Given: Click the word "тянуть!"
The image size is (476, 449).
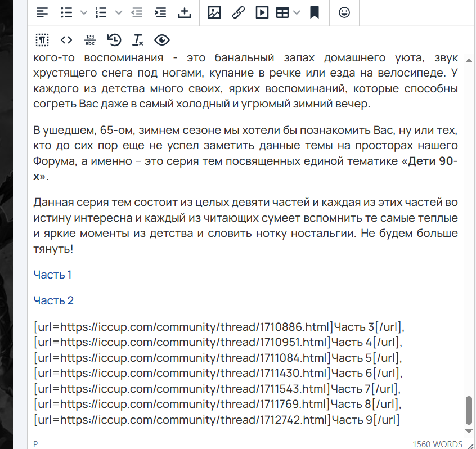Looking at the screenshot, I should [53, 249].
